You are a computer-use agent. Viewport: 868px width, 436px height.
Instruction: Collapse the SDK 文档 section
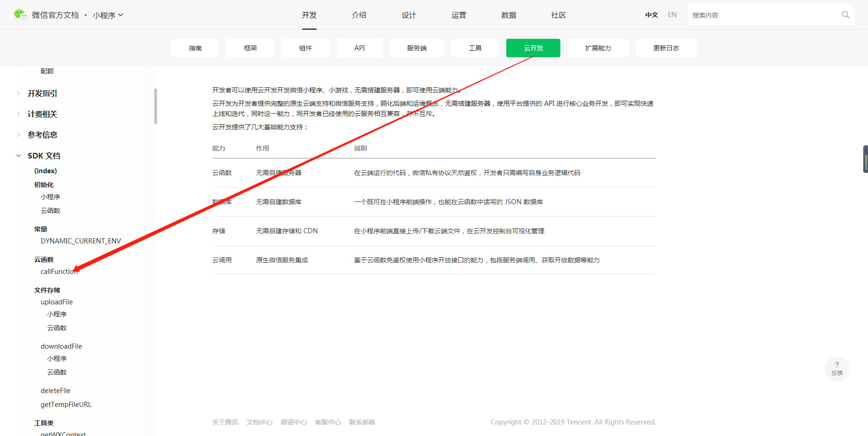[x=44, y=156]
